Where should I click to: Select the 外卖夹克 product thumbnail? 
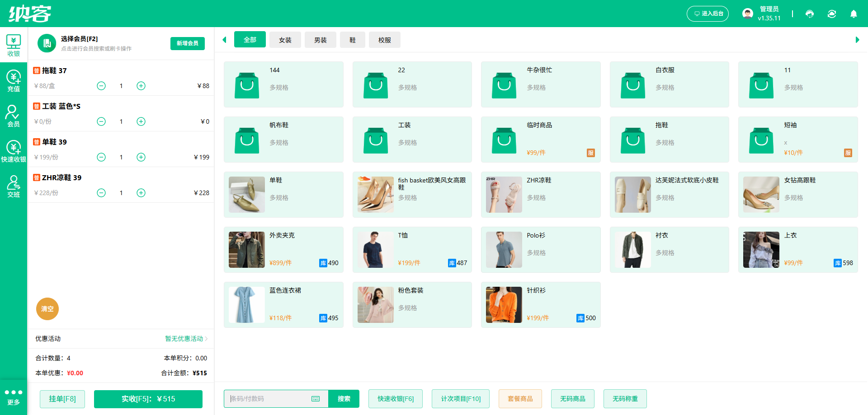(247, 250)
